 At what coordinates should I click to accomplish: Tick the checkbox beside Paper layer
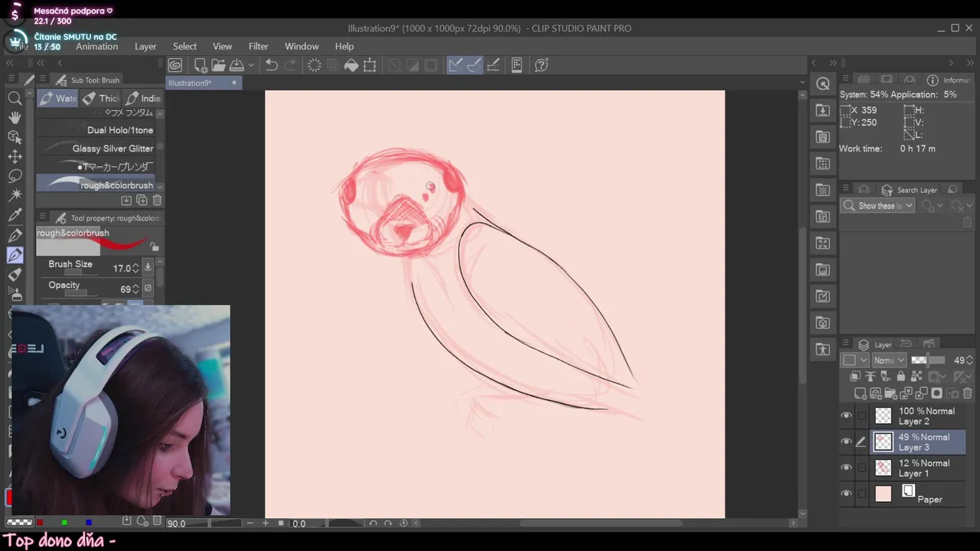point(862,494)
